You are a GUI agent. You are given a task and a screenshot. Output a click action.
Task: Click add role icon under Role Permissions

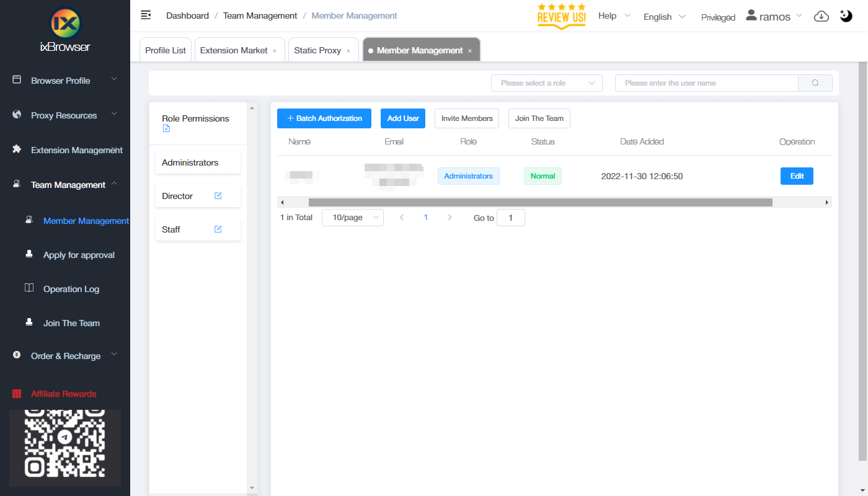pos(166,129)
